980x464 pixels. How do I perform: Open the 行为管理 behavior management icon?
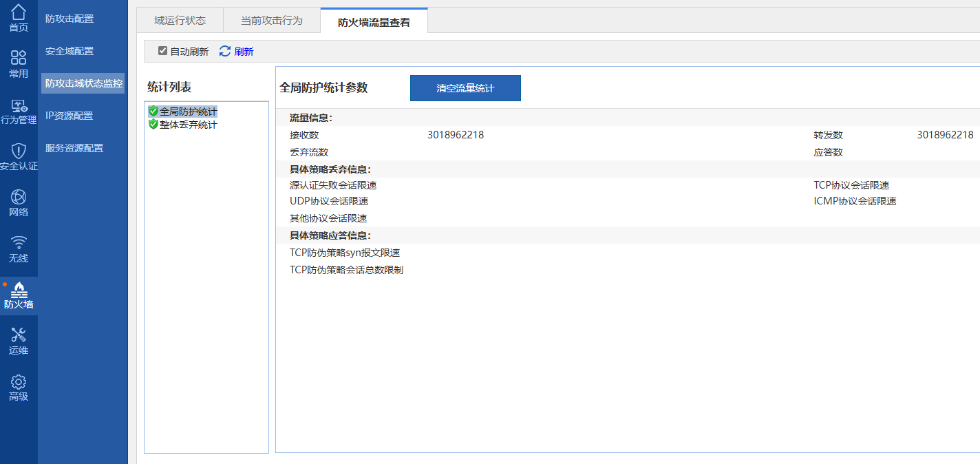[x=19, y=105]
